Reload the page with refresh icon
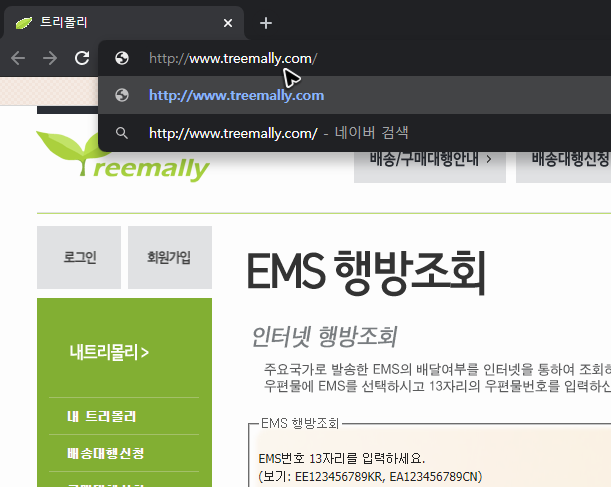Screen dimensions: 611x487 tap(82, 58)
